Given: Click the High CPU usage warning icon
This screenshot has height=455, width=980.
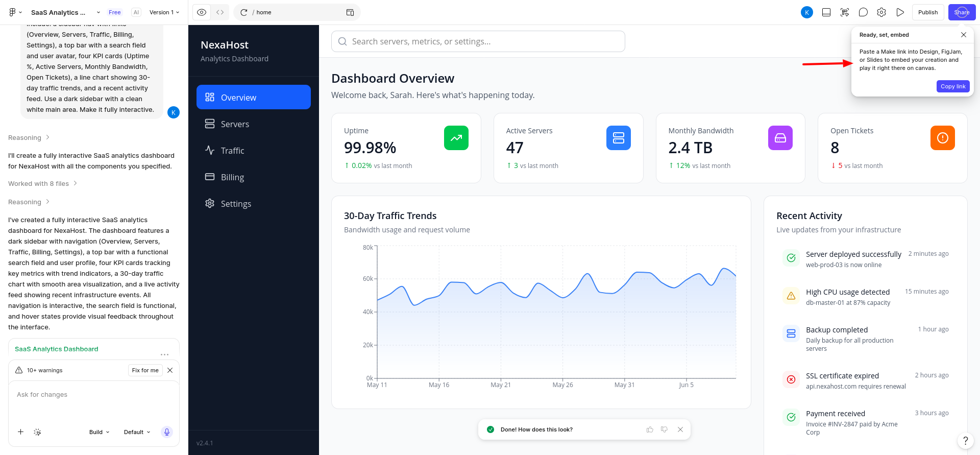Looking at the screenshot, I should 791,296.
